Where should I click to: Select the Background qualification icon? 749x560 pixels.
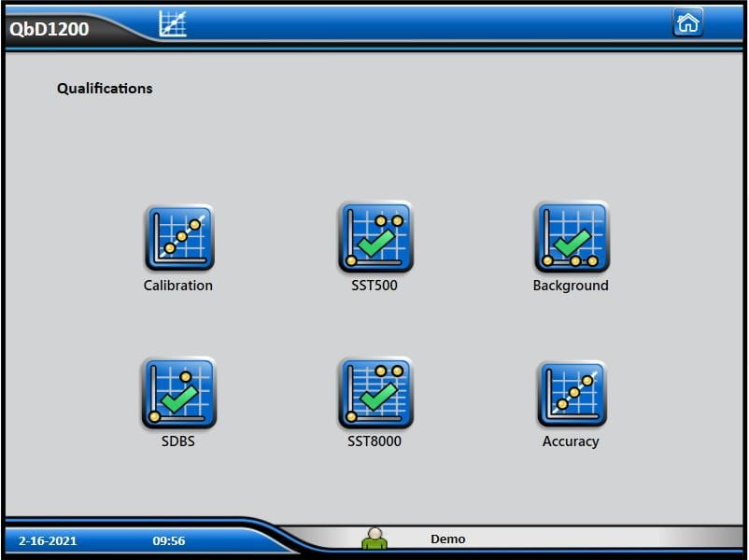571,238
